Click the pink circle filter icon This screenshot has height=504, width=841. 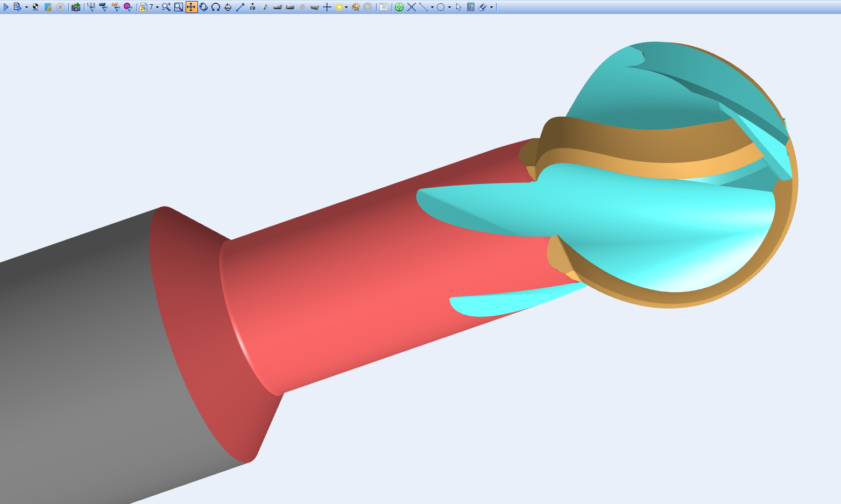pyautogui.click(x=128, y=7)
